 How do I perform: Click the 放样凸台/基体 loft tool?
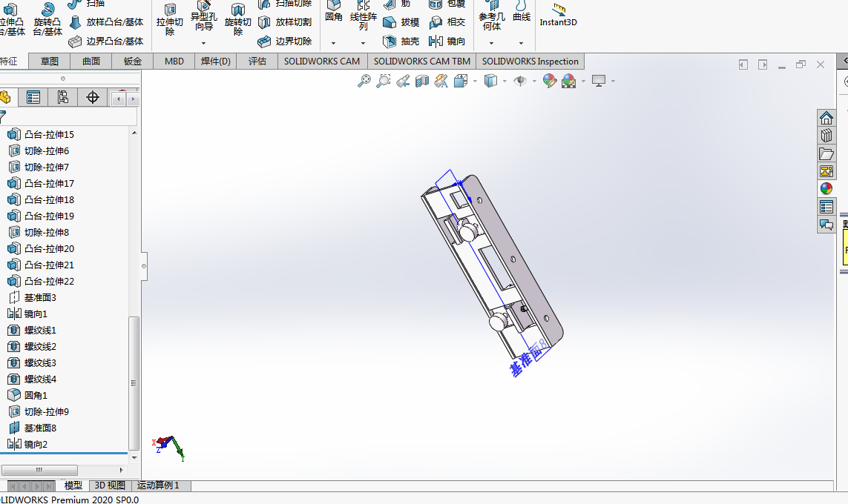pos(107,22)
